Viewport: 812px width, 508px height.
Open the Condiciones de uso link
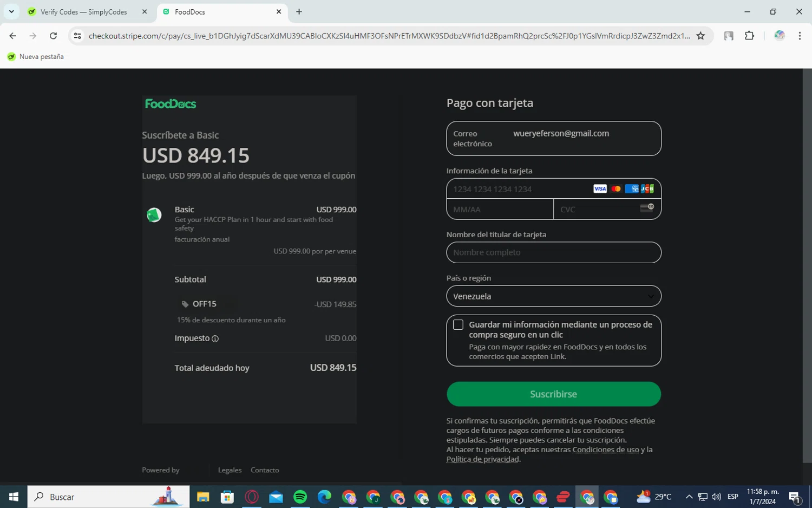606,450
